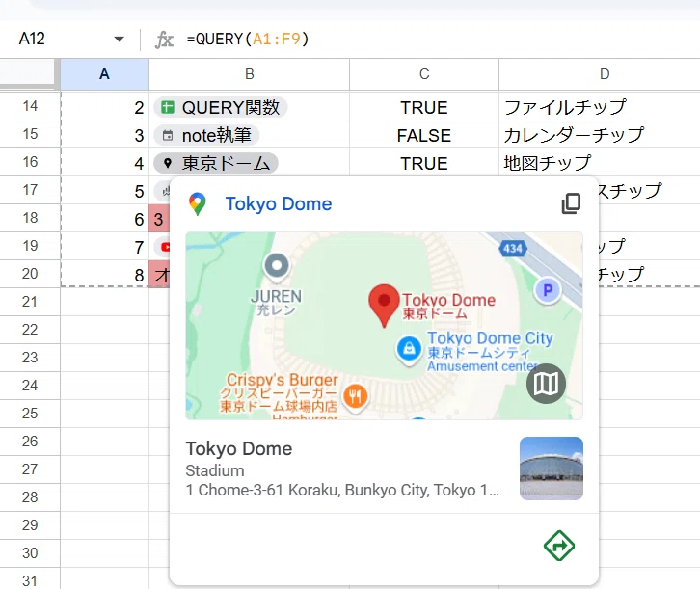Click the Tokyo Dome title link
The image size is (700, 589).
pyautogui.click(x=278, y=204)
